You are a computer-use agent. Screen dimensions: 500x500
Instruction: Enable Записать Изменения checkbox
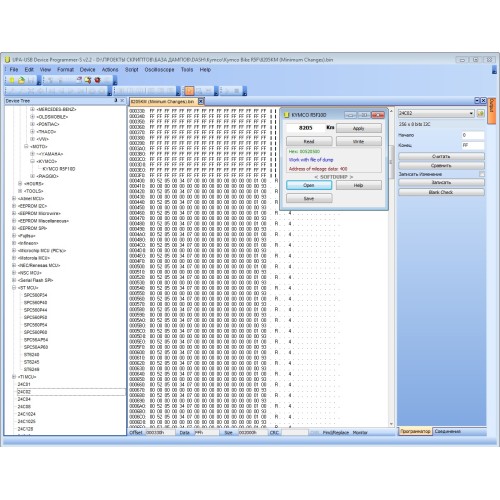pos(482,174)
